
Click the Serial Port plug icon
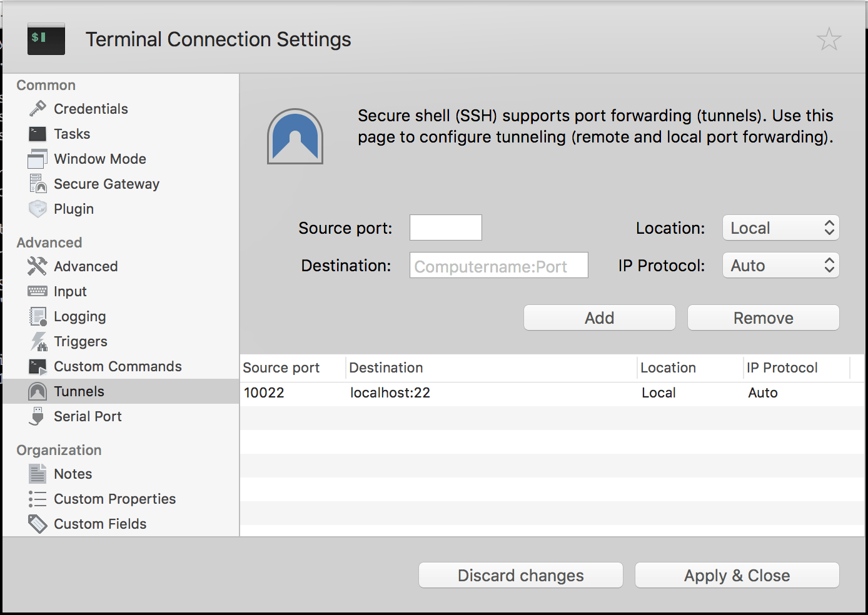pyautogui.click(x=38, y=416)
